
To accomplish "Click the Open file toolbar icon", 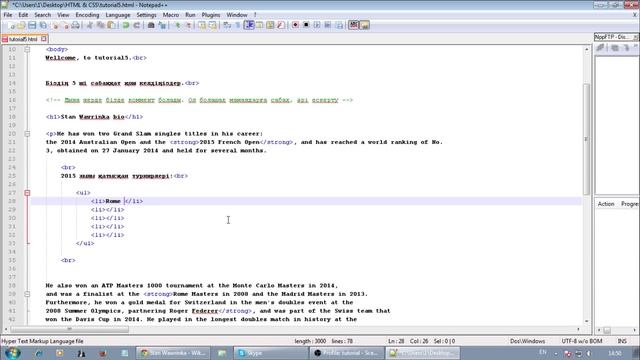I will [21, 25].
